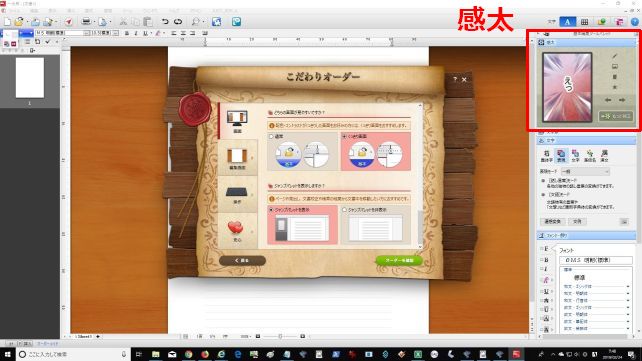Viewport: 642px width, 361px height.
Task: Switch to the 操作 tablet tab in dialog
Action: (237, 195)
